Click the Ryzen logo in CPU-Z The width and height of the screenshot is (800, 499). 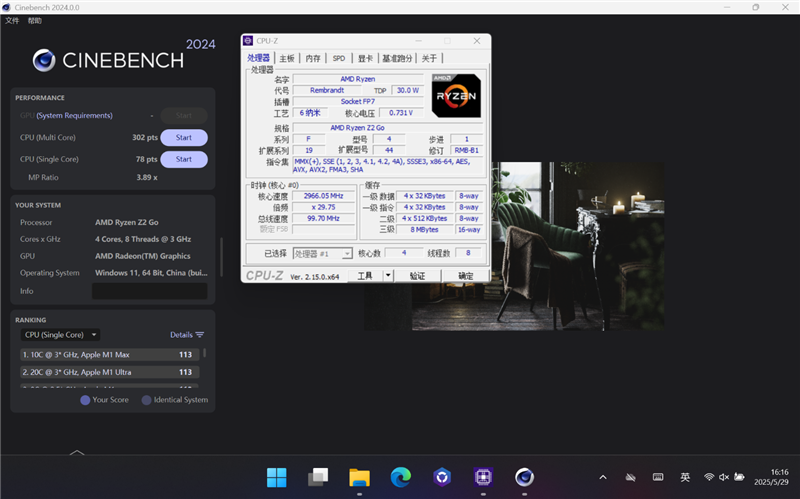coord(456,95)
